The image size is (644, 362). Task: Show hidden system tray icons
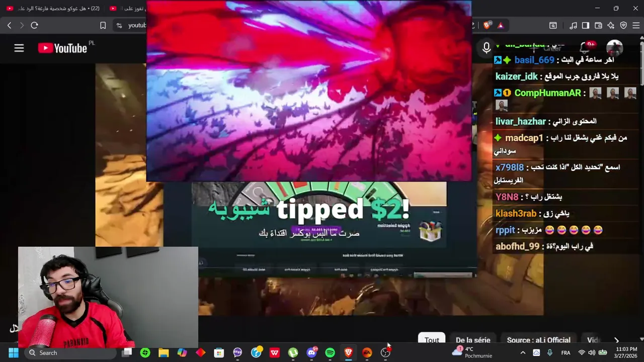click(522, 352)
